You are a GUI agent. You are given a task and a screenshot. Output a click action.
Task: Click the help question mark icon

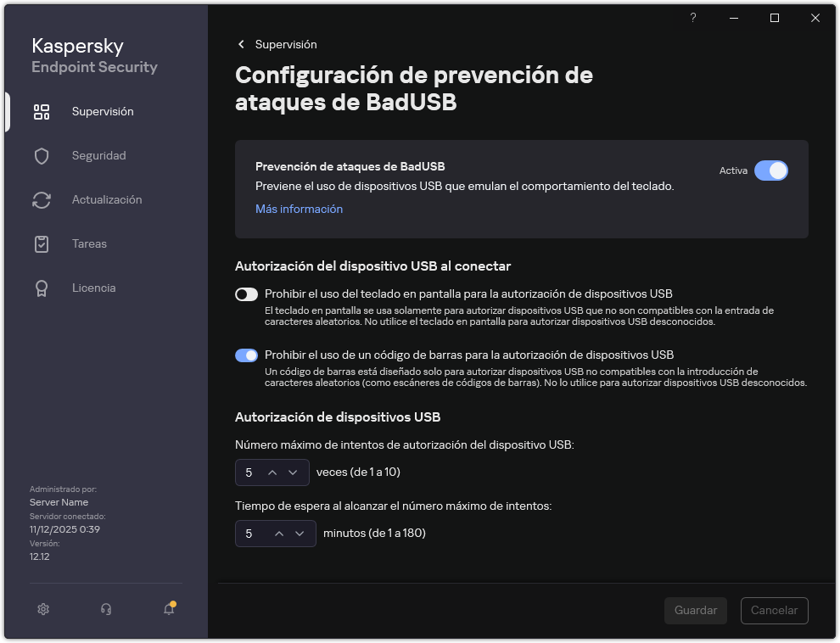(x=692, y=18)
